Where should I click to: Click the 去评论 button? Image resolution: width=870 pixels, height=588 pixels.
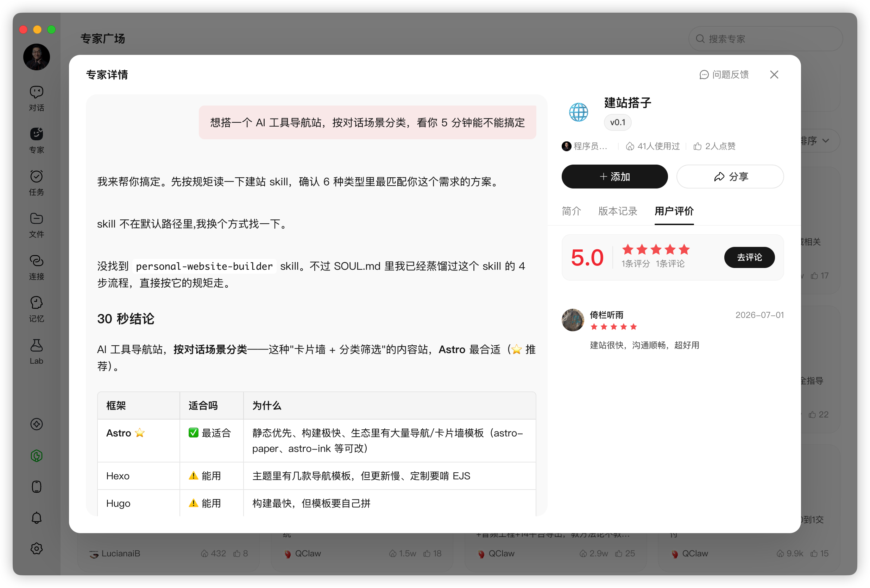pyautogui.click(x=749, y=257)
